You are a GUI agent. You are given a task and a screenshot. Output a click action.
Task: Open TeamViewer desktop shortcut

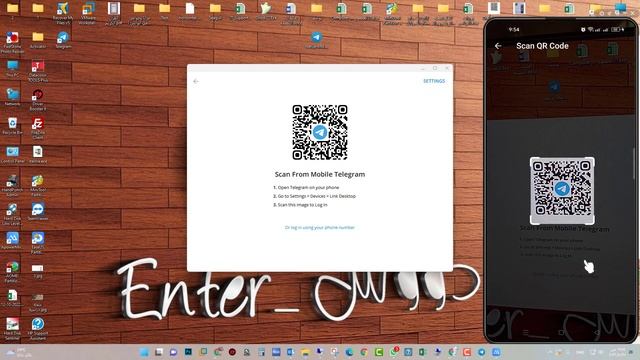[x=38, y=211]
